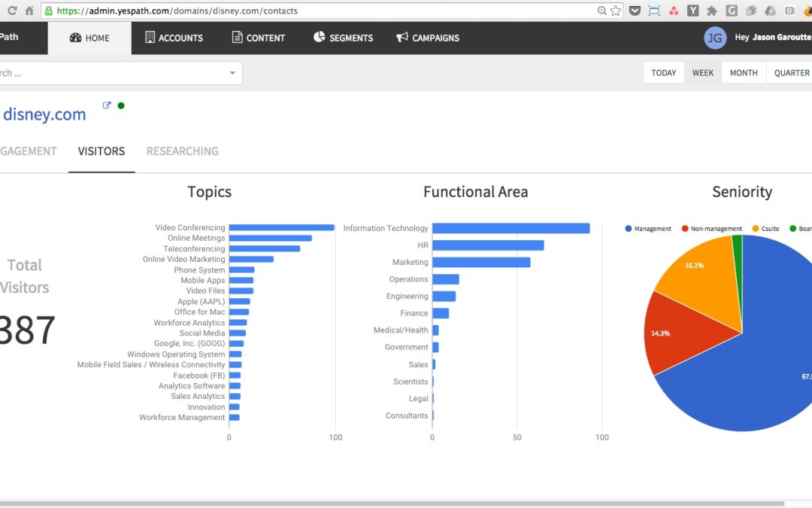Click the zoom magnifier icon in address bar
Screen dimensions: 812x508
601,11
